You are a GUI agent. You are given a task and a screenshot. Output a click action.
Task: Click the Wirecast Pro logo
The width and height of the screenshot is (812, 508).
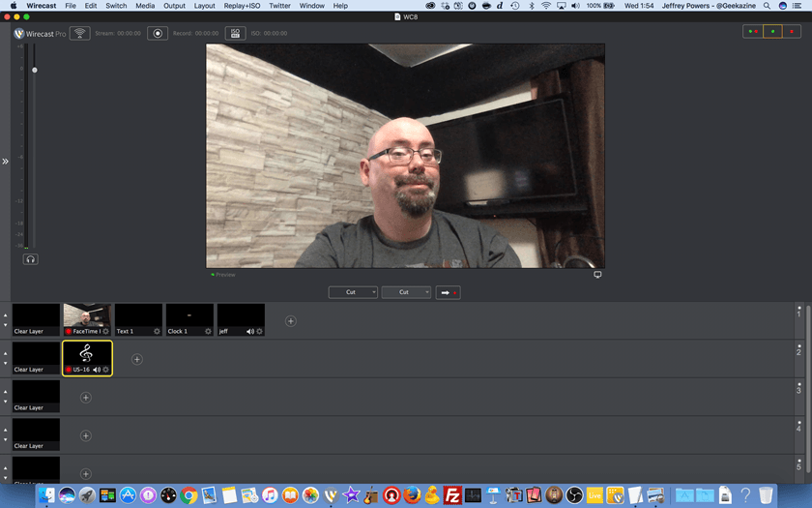(x=40, y=34)
